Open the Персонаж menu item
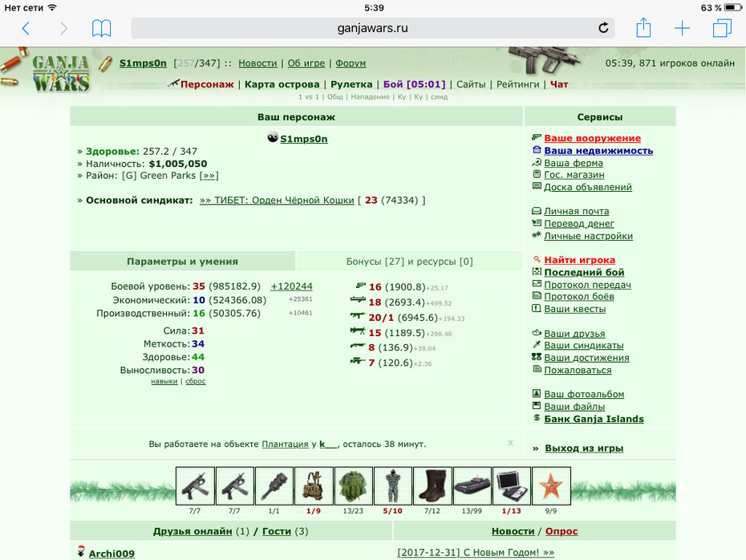The width and height of the screenshot is (746, 560). (207, 84)
